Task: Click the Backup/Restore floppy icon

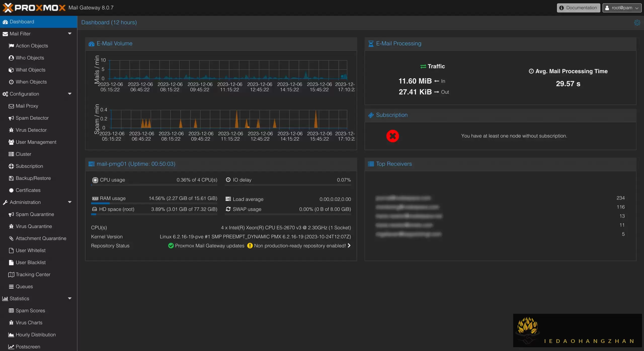Action: [x=11, y=178]
